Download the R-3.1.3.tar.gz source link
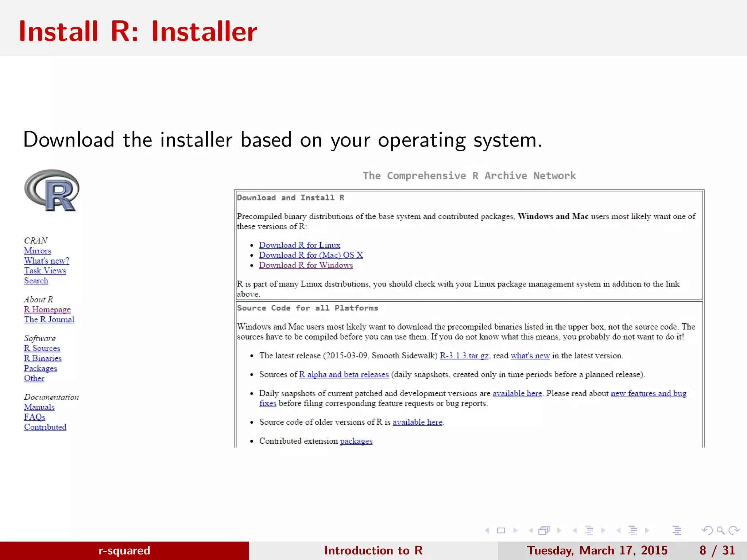Viewport: 747px width, 560px height. click(464, 355)
